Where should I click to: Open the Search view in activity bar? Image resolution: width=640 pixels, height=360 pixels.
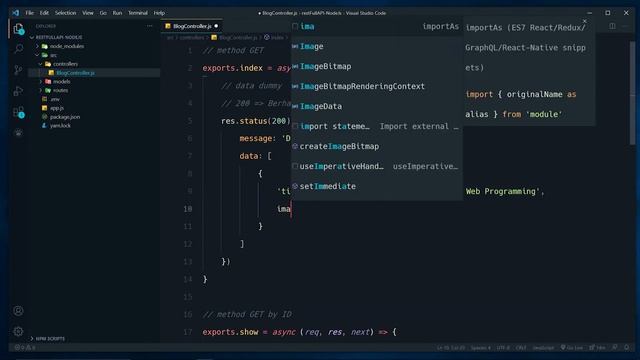18,49
